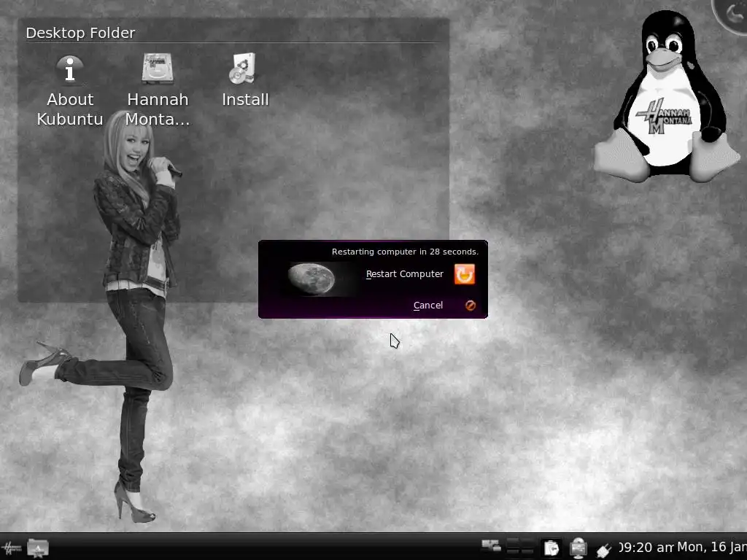Click the moon image in the restart dialog

(x=311, y=279)
